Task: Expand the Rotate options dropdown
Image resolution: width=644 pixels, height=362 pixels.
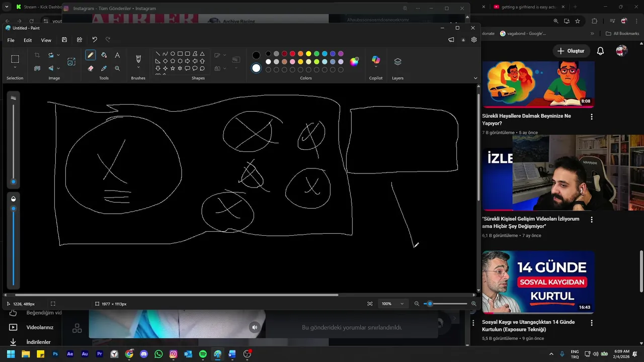Action: [58, 55]
